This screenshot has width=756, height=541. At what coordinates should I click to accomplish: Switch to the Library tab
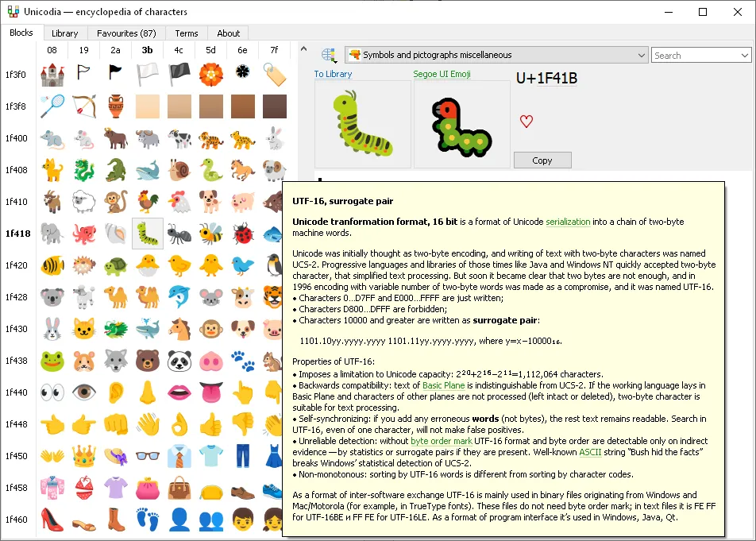click(x=64, y=33)
